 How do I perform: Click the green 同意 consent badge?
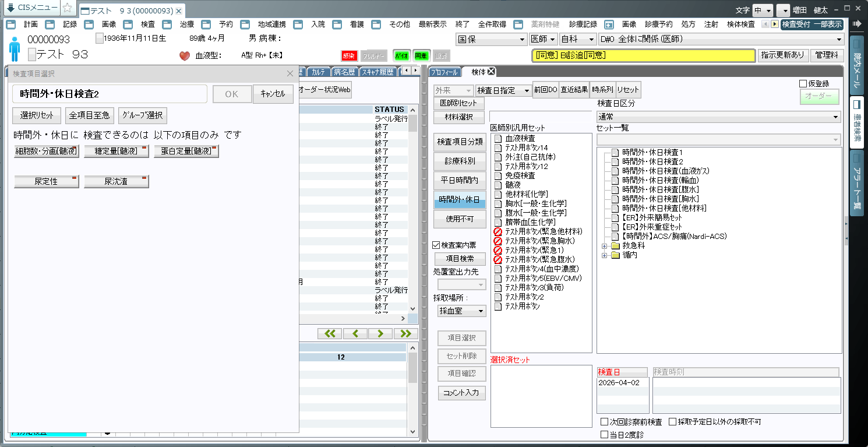pos(421,56)
